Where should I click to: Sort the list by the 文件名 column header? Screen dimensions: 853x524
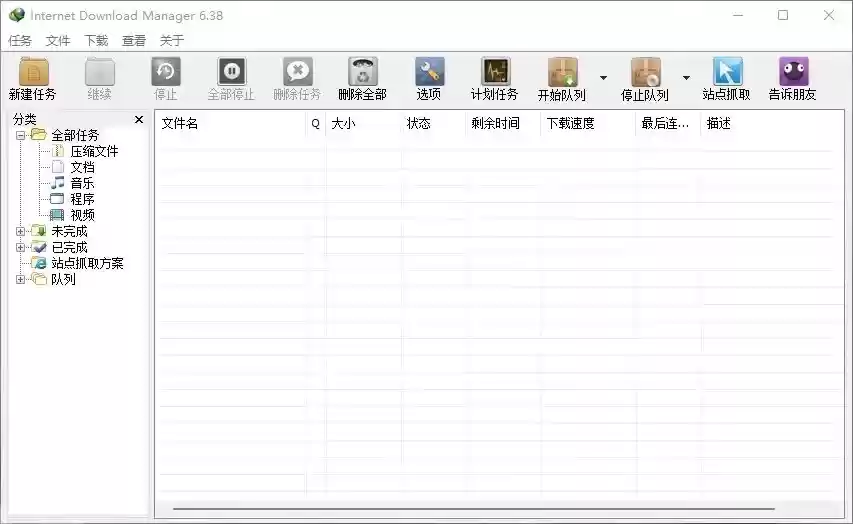[230, 123]
